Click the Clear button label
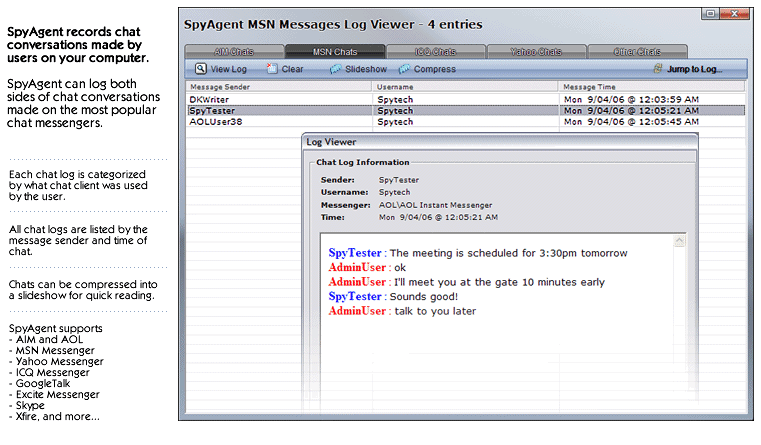Image resolution: width=761 pixels, height=445 pixels. pyautogui.click(x=293, y=69)
